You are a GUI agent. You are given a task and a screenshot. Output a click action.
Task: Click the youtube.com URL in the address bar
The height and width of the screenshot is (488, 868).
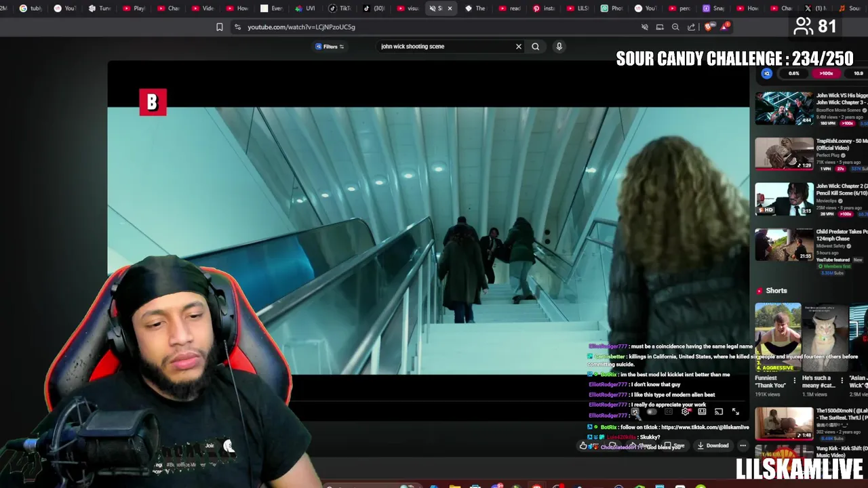pyautogui.click(x=301, y=27)
